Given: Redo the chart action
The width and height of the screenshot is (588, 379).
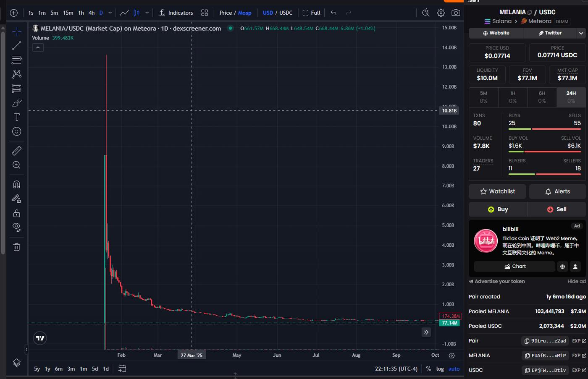Looking at the screenshot, I should click(348, 13).
